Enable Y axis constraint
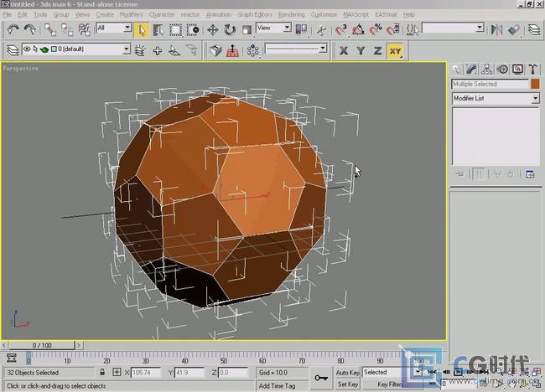 [x=361, y=51]
